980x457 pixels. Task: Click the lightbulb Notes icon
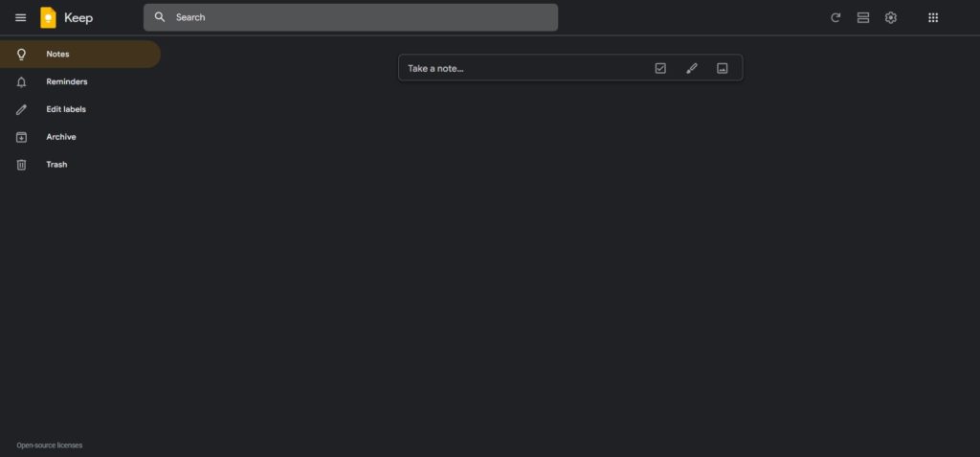tap(21, 55)
